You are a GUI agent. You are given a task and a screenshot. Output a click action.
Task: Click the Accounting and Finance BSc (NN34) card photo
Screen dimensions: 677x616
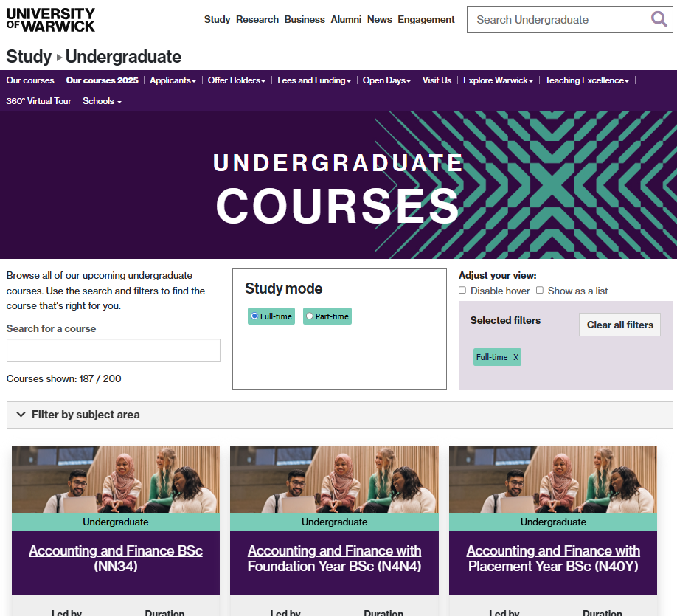coord(116,480)
